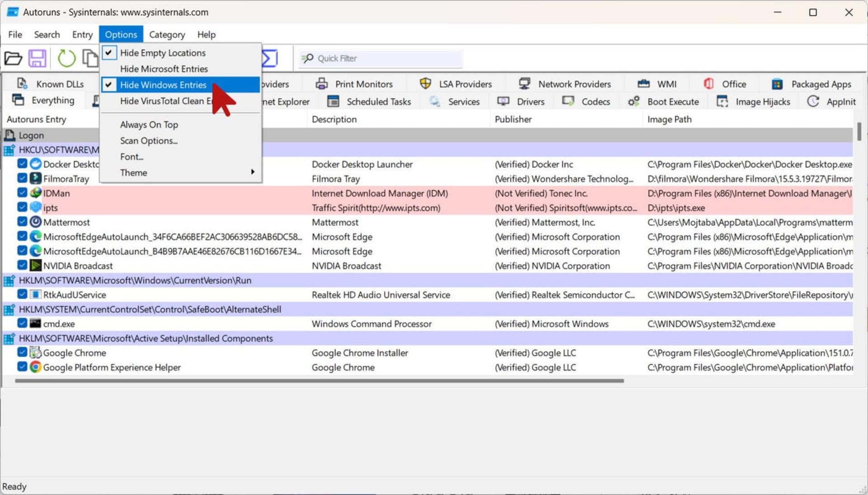Toggle the Google Chrome entry checkbox
Viewport: 868px width, 495px height.
point(22,352)
